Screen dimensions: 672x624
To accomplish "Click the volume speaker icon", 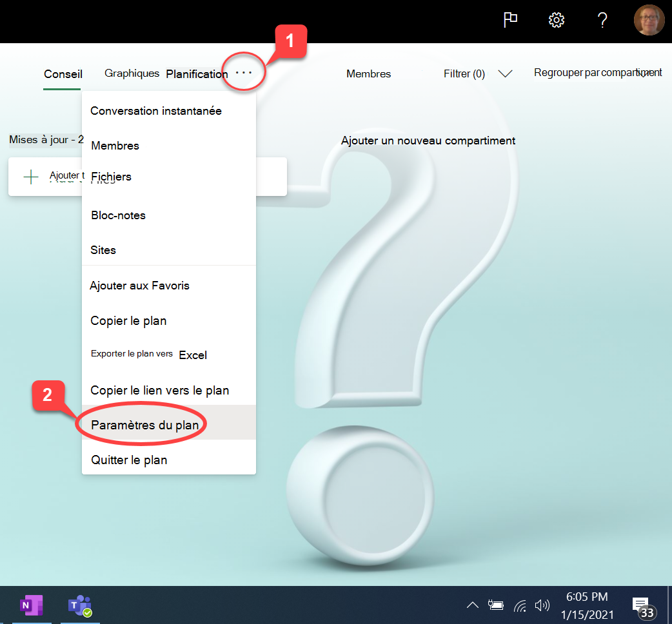I will (x=542, y=605).
